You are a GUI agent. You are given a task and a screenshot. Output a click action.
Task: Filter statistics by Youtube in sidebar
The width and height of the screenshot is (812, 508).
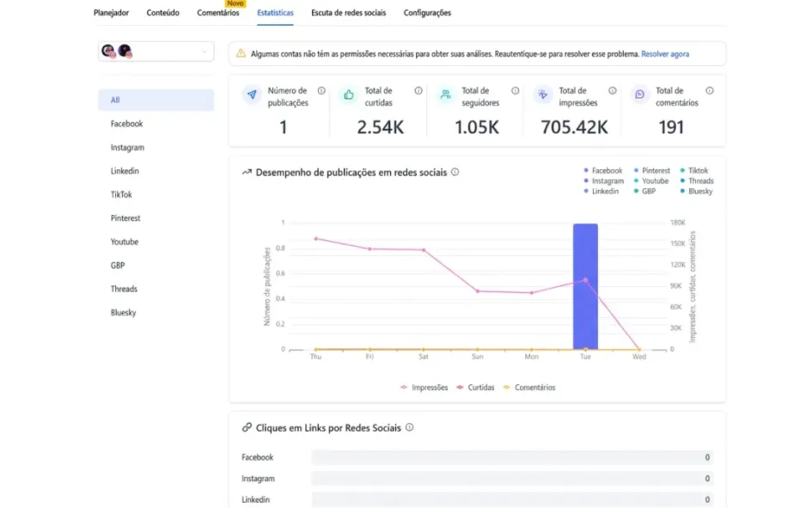pos(125,242)
